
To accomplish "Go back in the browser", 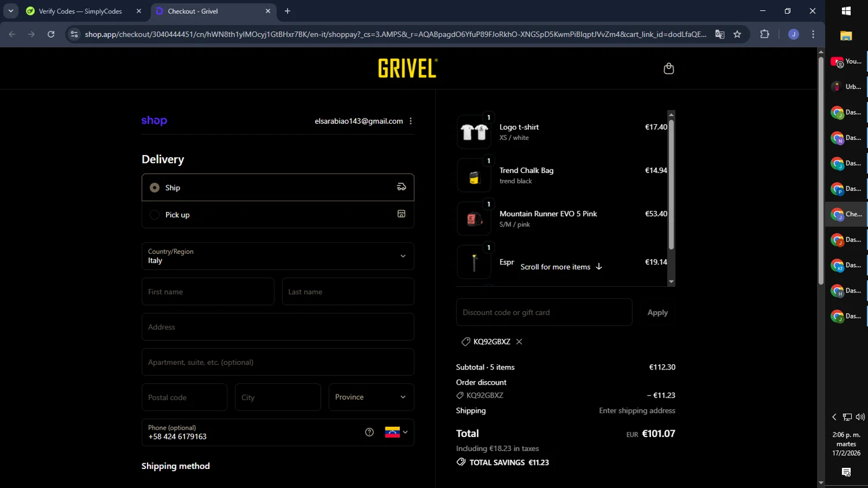I will tap(12, 34).
